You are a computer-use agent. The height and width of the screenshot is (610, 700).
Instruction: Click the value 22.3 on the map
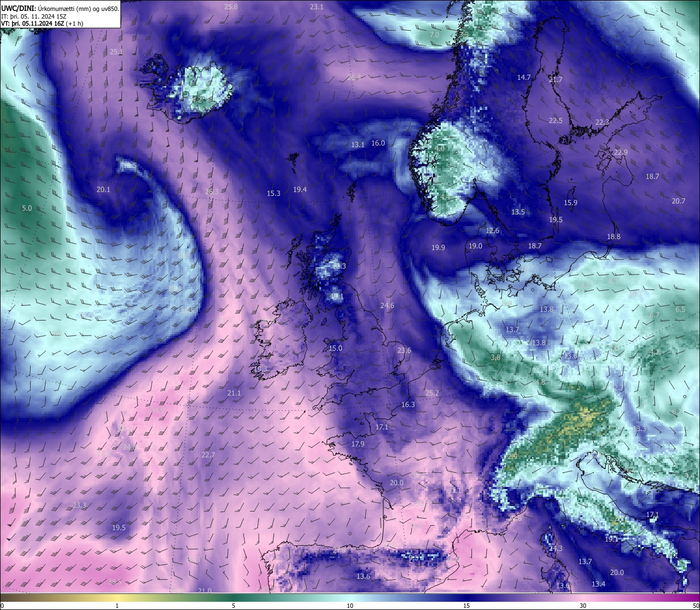click(602, 123)
